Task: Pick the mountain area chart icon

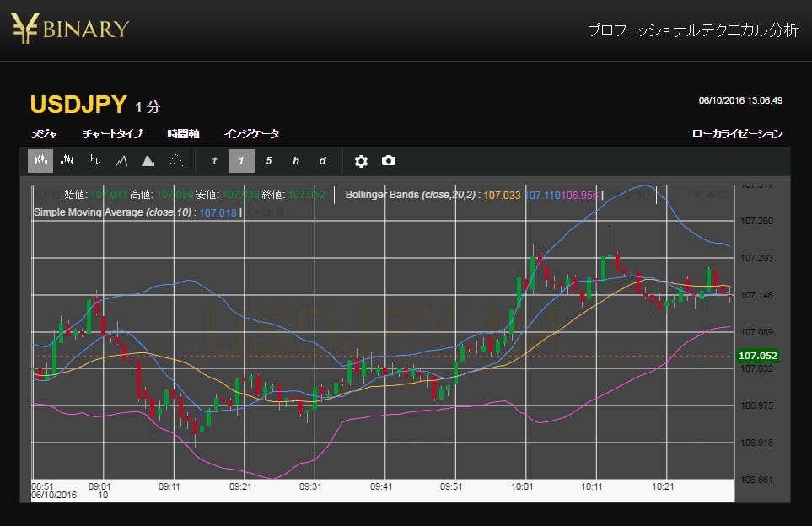Action: click(x=148, y=161)
